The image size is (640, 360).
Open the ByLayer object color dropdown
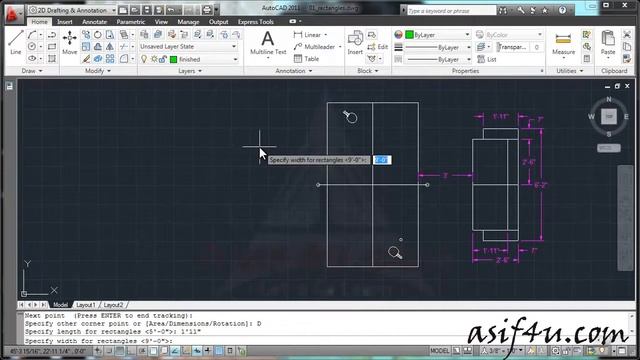pyautogui.click(x=438, y=35)
